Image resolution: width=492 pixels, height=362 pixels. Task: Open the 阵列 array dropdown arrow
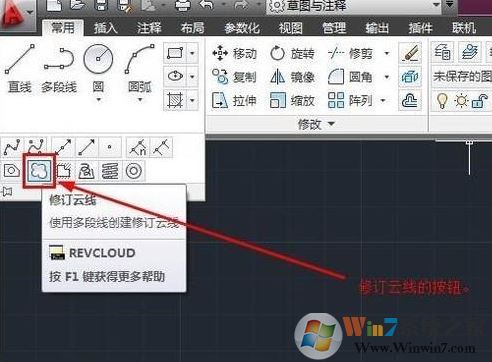pos(383,100)
